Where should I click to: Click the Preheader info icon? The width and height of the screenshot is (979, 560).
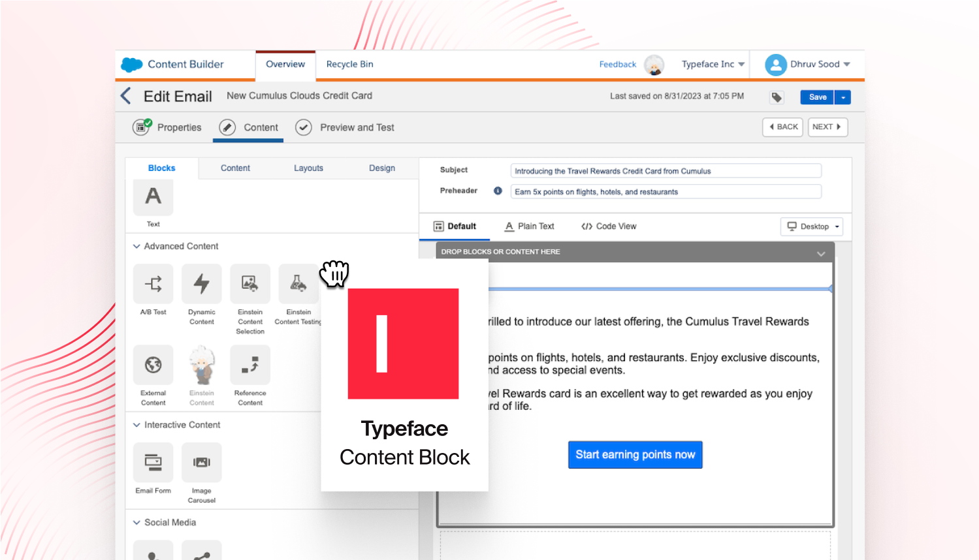tap(497, 191)
